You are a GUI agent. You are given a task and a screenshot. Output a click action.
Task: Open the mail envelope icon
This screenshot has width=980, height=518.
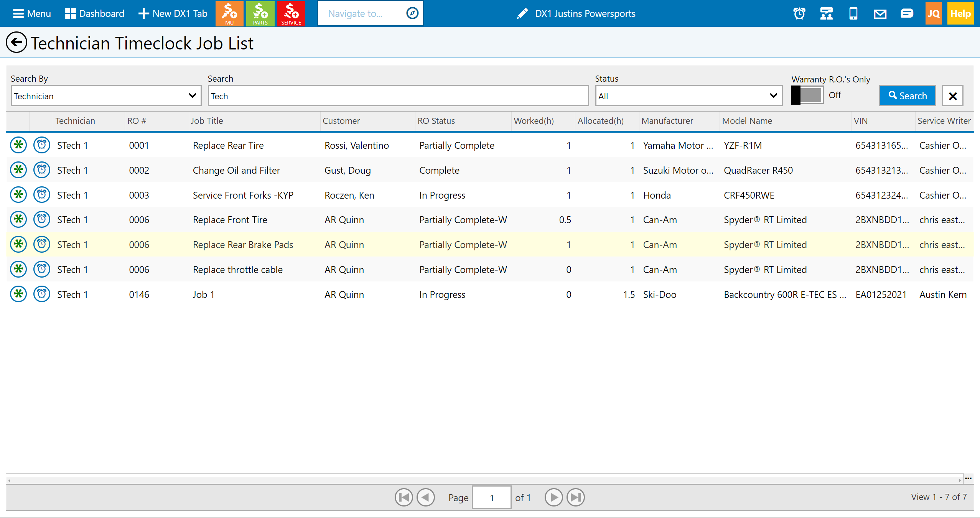coord(880,14)
